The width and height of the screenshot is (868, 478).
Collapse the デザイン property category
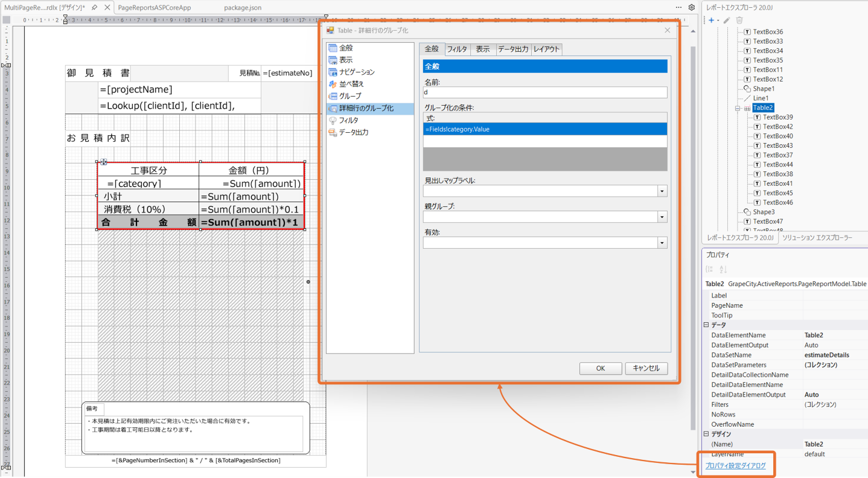tap(706, 434)
